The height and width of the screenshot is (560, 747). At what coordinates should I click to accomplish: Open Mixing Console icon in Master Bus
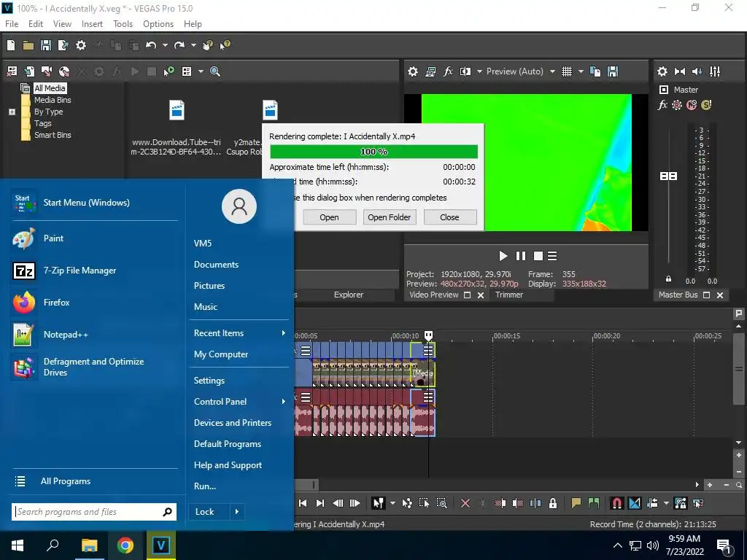point(715,71)
